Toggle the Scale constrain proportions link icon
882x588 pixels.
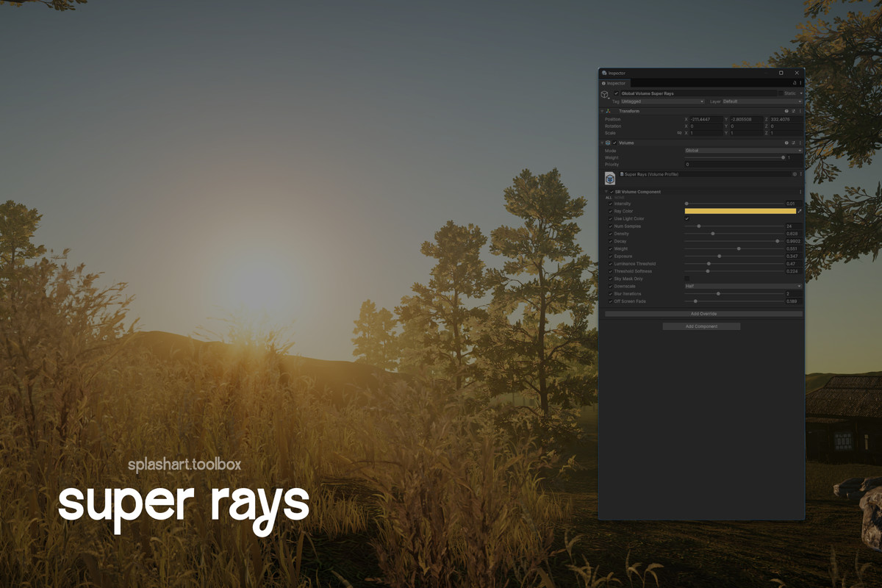coord(679,133)
